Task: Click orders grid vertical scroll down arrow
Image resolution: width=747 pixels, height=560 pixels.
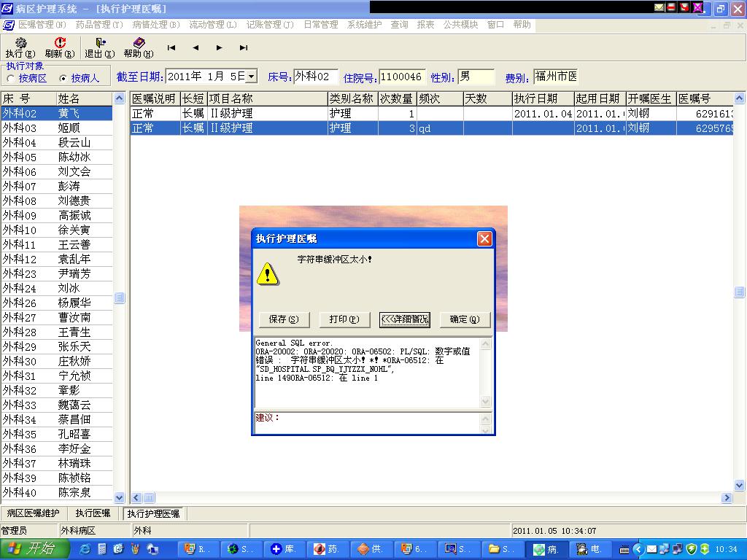Action: click(740, 485)
